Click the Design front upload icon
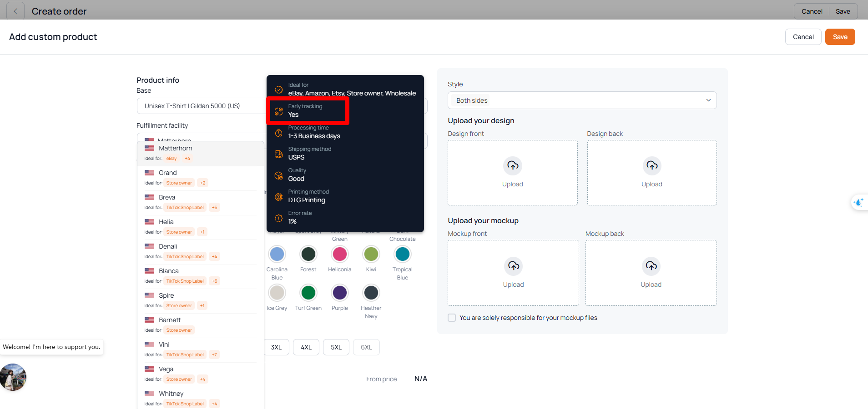Screen dimensions: 868x409 click(x=513, y=165)
